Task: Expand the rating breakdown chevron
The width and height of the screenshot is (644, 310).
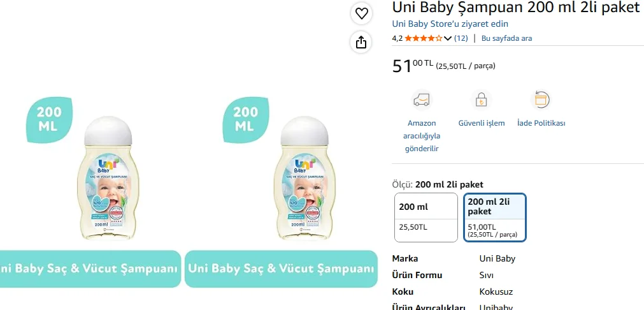Action: click(x=448, y=39)
